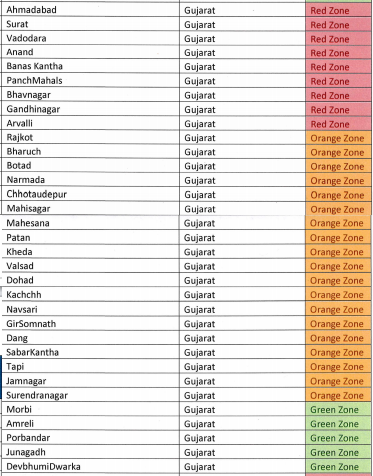
Task: Select the Chhotaudepur cell
Action: pyautogui.click(x=90, y=194)
